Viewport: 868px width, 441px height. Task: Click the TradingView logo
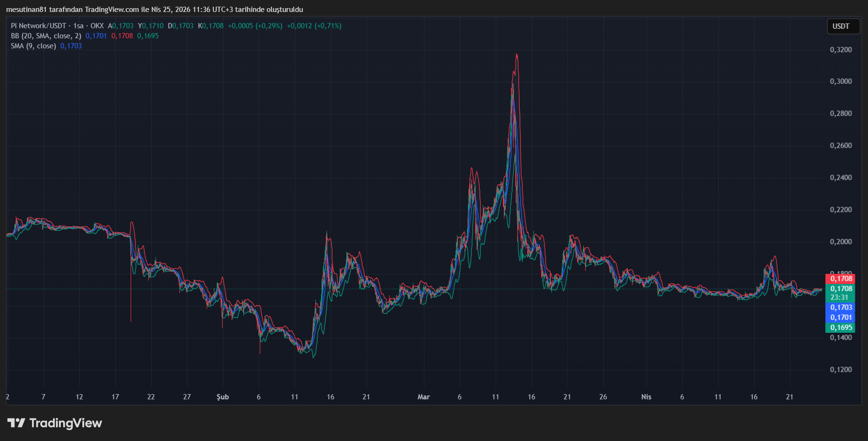click(54, 423)
